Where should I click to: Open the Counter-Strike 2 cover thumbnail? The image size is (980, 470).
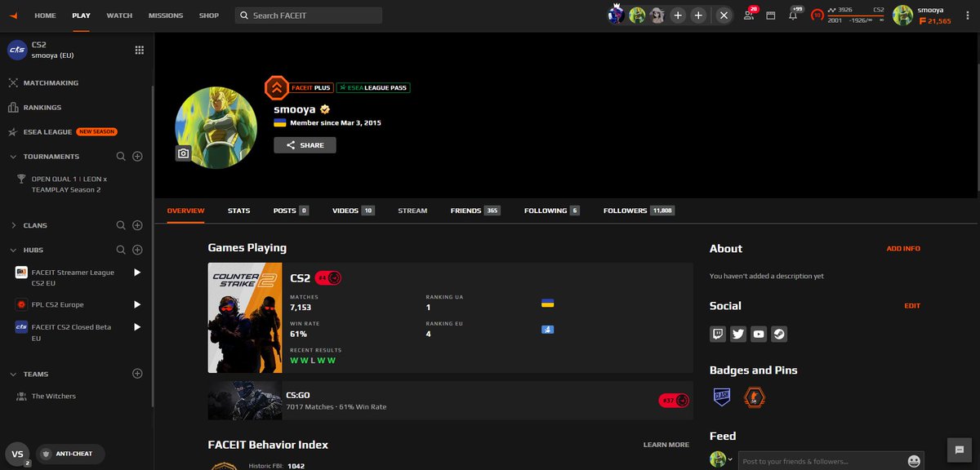click(245, 317)
